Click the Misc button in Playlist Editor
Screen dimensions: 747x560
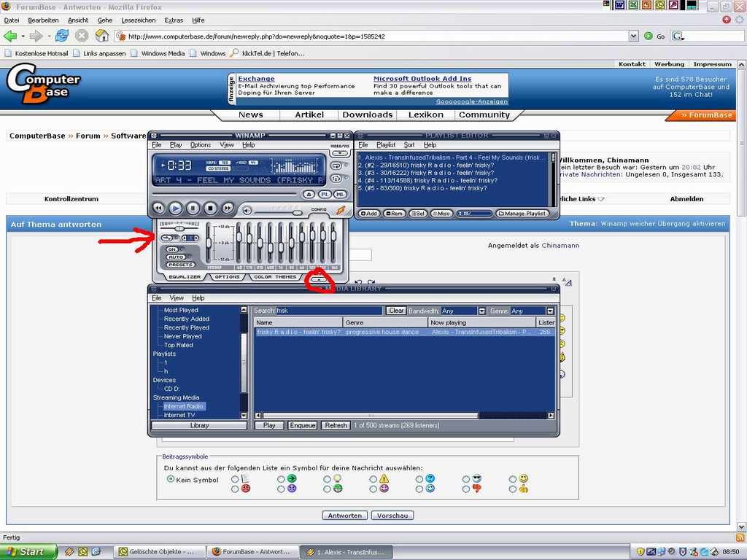[441, 214]
